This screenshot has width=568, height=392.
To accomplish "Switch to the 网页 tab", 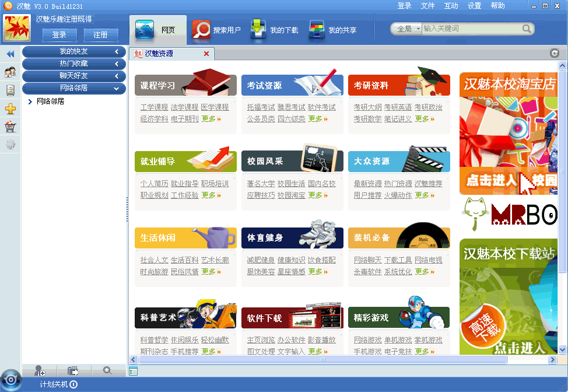I will pos(158,30).
